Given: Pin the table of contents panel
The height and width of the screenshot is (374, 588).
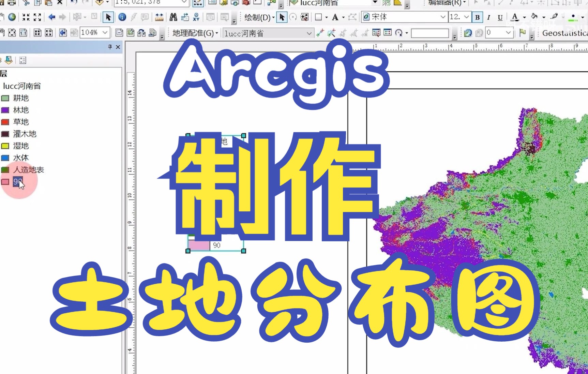Looking at the screenshot, I should (110, 47).
